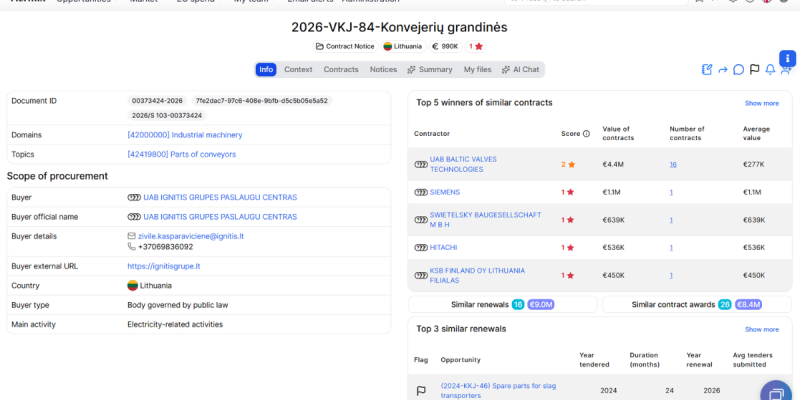This screenshot has width=800, height=400.
Task: Click the Similar contract awards summary button
Action: pyautogui.click(x=697, y=305)
